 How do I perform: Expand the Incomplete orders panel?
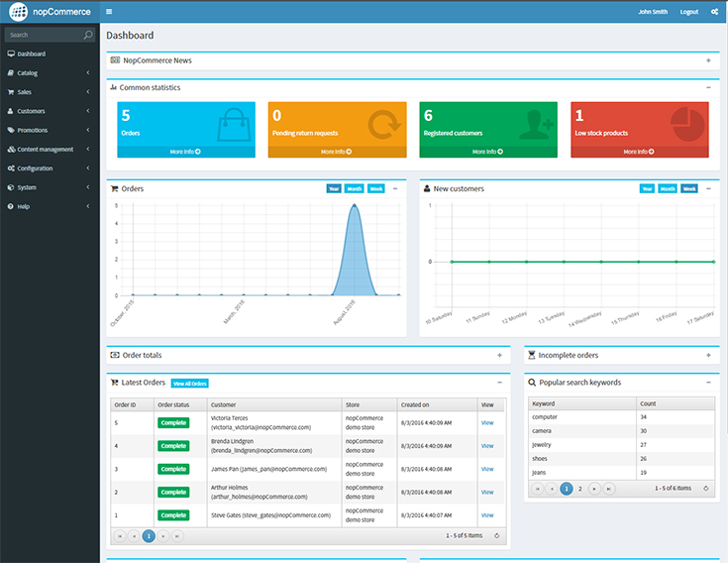click(708, 355)
